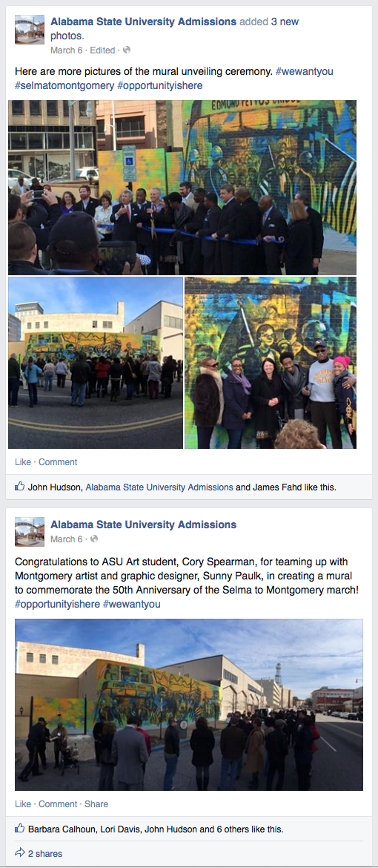Click the globe privacy icon on first post

[x=126, y=50]
